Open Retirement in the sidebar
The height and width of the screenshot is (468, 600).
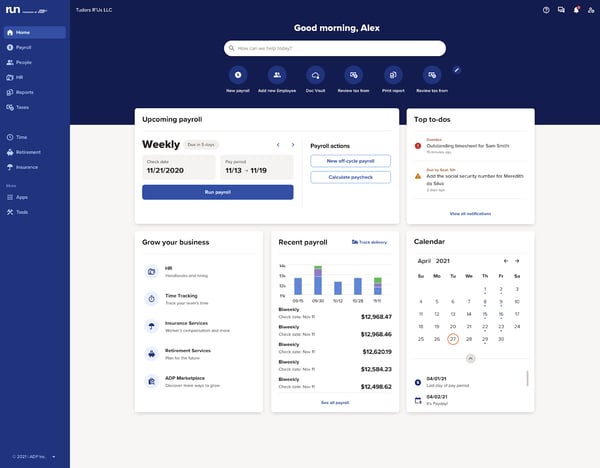coord(28,152)
